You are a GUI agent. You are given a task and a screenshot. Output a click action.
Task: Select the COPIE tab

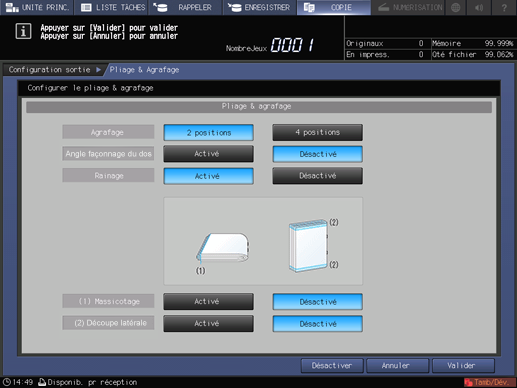[334, 7]
